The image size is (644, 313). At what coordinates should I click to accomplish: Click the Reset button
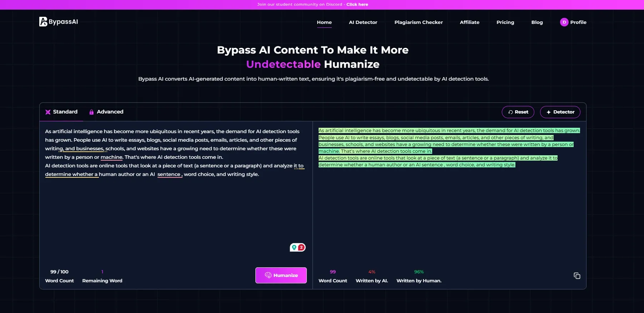click(x=518, y=112)
